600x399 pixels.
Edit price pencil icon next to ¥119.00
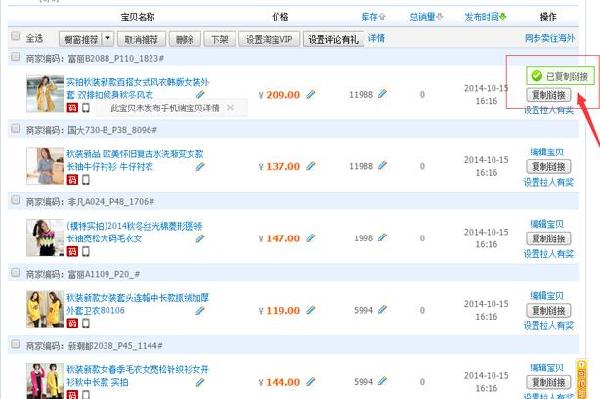click(x=311, y=310)
